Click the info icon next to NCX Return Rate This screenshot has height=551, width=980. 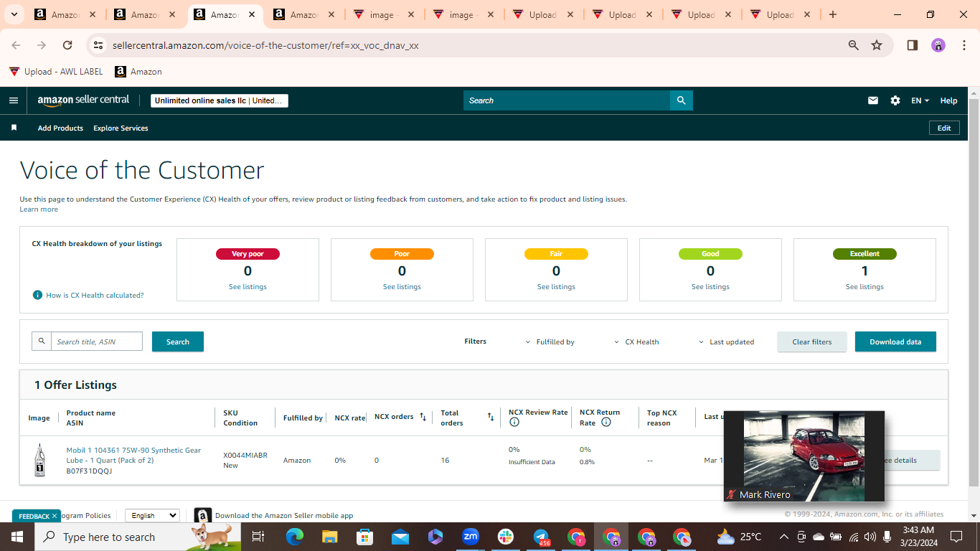(606, 423)
